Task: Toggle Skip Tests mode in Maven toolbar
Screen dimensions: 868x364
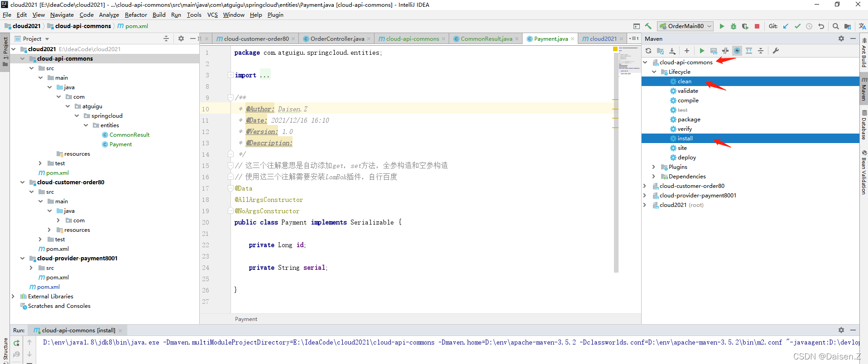Action: click(737, 51)
